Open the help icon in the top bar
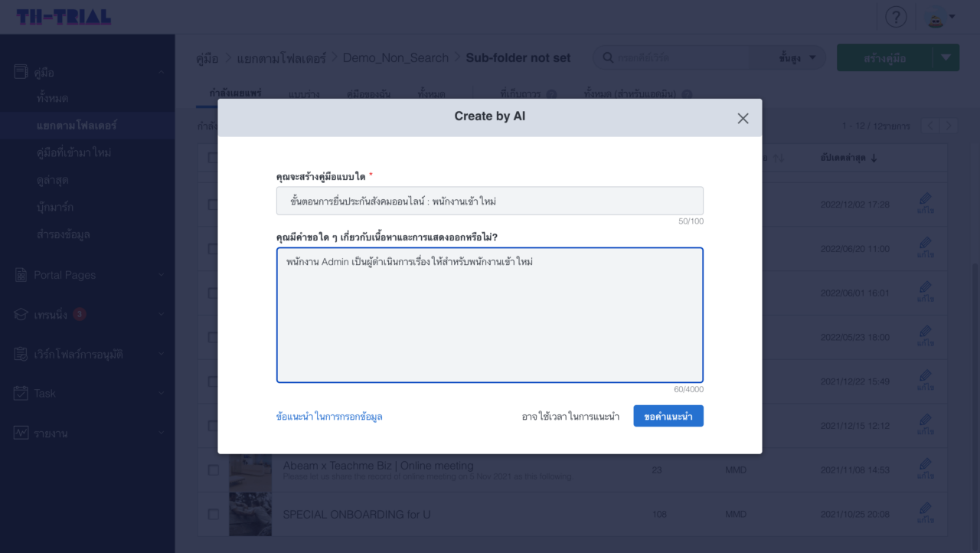Viewport: 980px width, 553px height. [896, 16]
